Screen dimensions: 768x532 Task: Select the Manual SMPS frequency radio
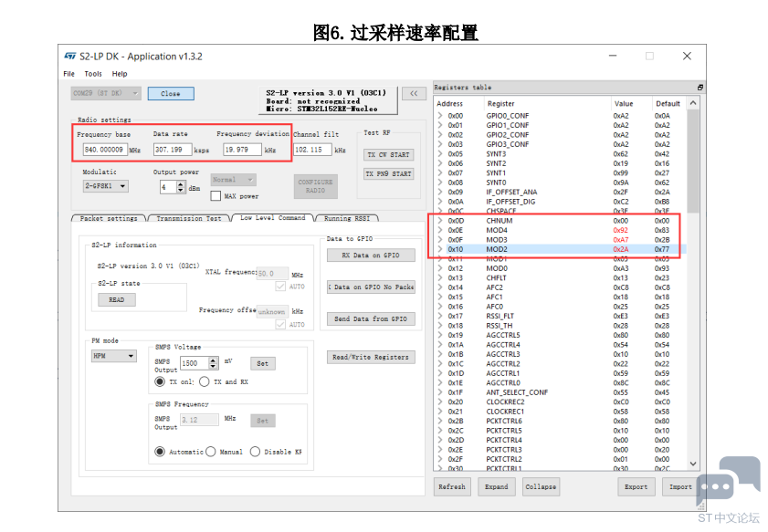click(211, 452)
